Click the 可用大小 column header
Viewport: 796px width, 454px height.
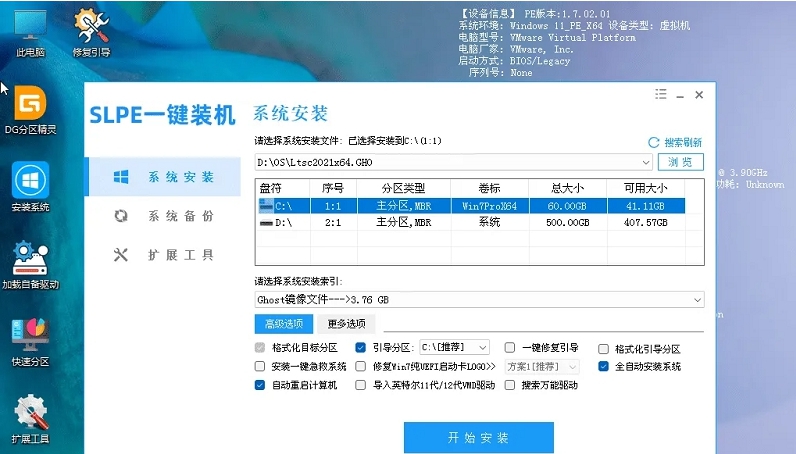(x=646, y=188)
